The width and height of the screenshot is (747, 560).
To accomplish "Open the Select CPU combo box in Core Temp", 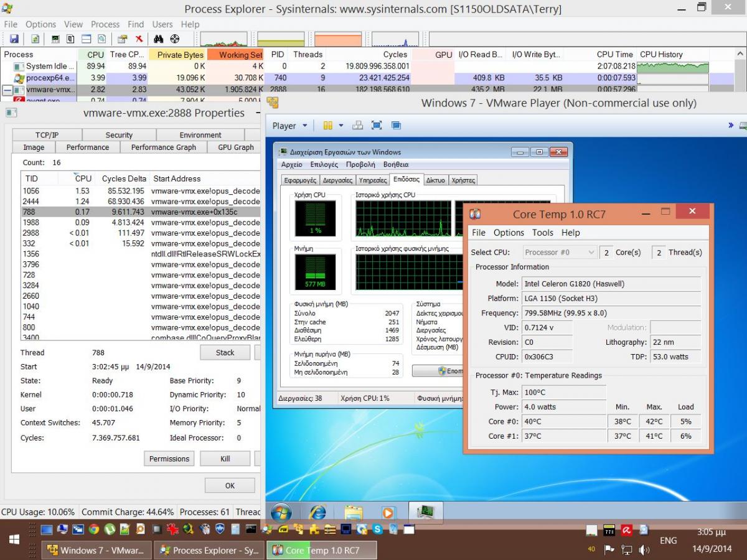I will click(559, 252).
